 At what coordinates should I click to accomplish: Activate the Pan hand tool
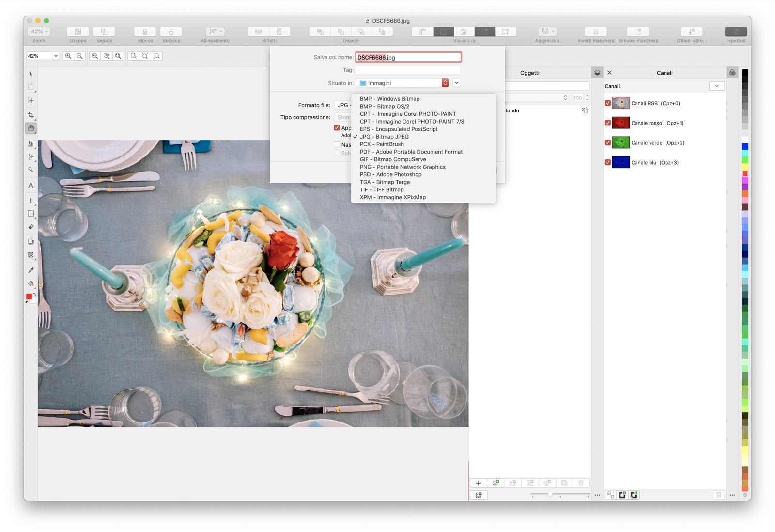tap(31, 128)
